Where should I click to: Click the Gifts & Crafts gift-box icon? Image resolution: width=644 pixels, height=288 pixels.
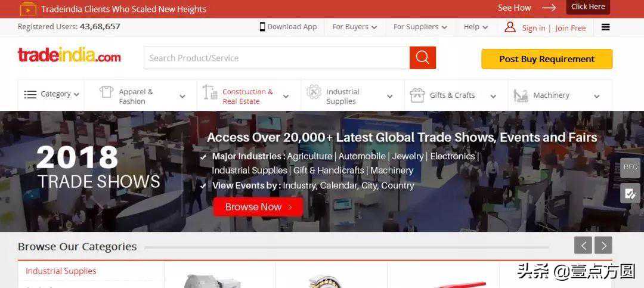(417, 95)
